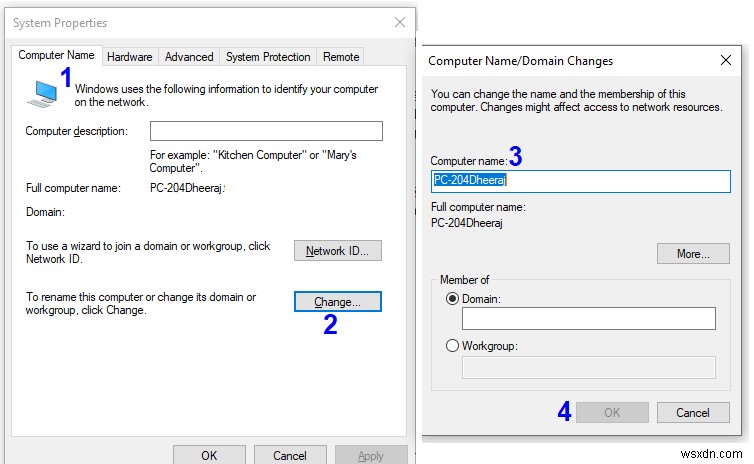Select the Computer Name tab
The height and width of the screenshot is (464, 754).
(57, 56)
